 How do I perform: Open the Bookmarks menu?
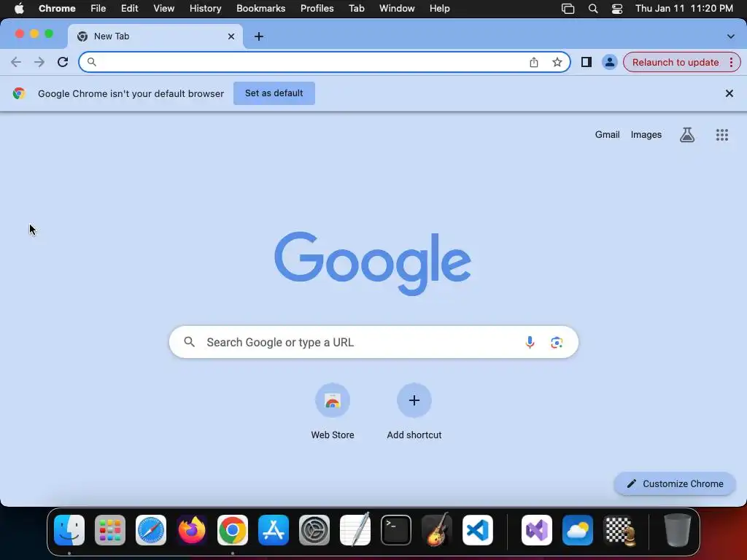tap(260, 9)
